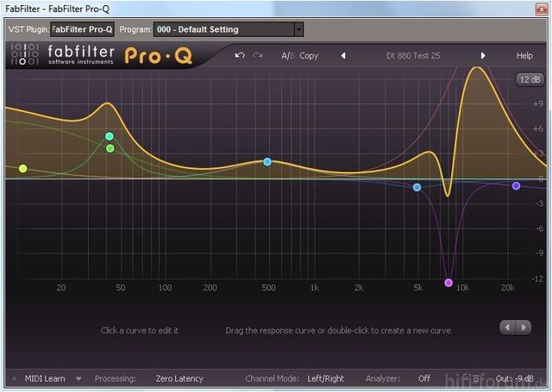Go to previous preset with left arrow
552x392 pixels.
342,56
